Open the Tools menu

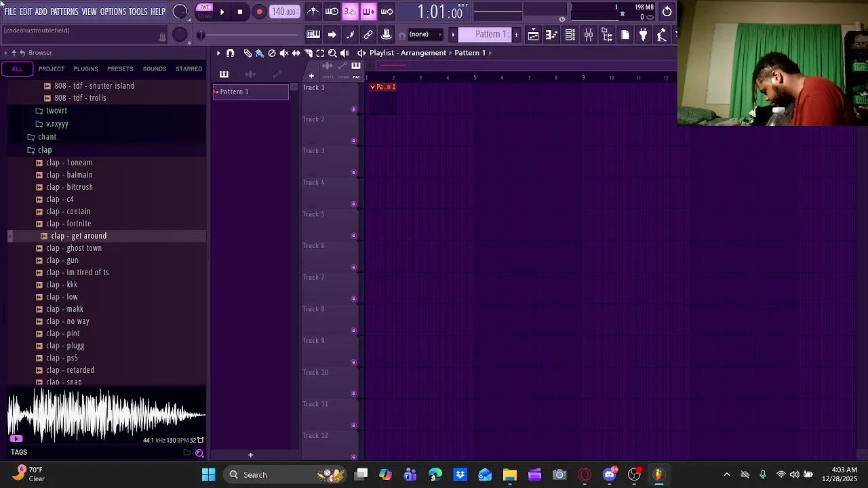[138, 12]
